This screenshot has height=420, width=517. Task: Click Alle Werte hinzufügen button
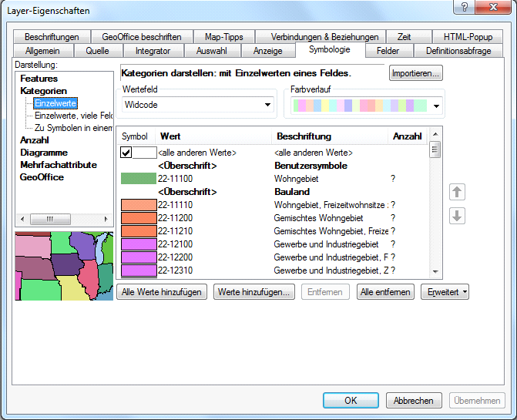(x=162, y=292)
